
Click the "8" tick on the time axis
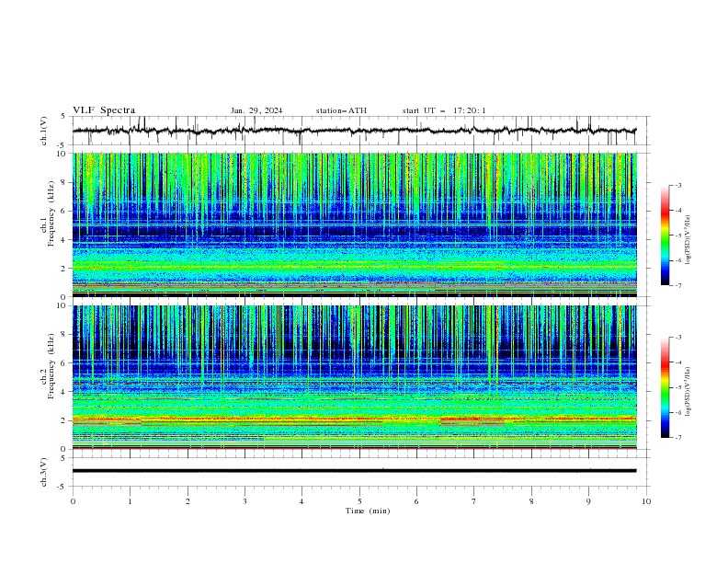531,501
